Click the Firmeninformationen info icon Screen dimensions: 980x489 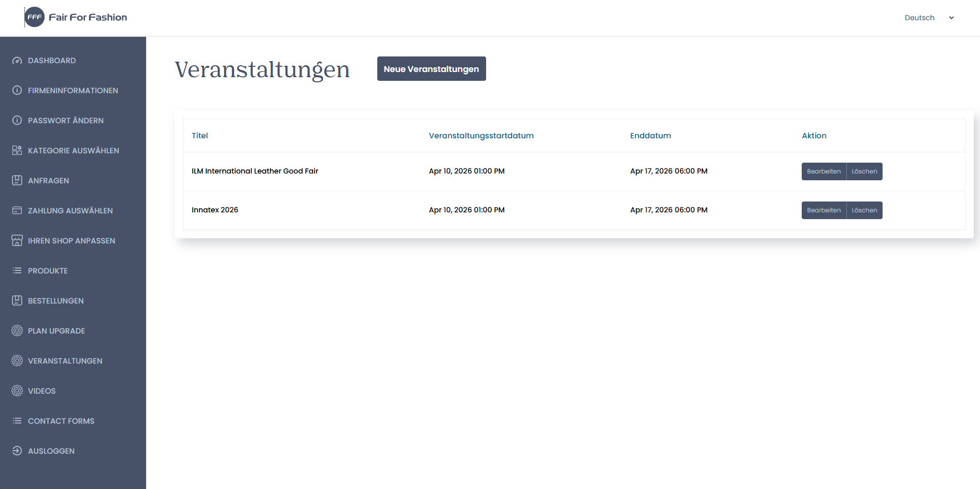pos(17,91)
